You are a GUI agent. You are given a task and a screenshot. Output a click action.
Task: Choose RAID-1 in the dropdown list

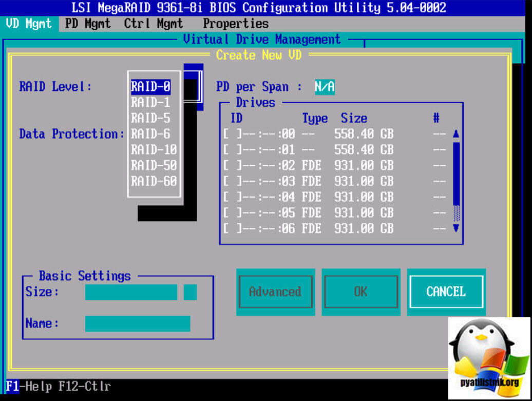[x=150, y=103]
